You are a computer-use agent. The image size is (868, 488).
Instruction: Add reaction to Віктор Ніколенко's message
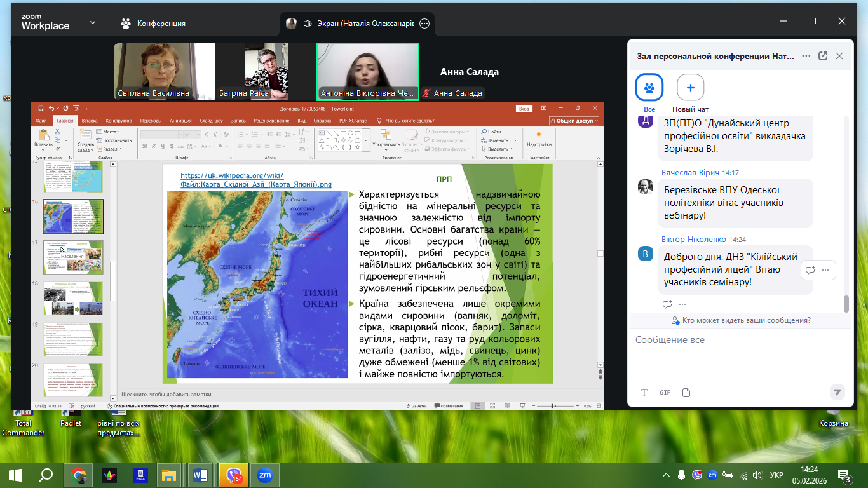[x=667, y=304]
